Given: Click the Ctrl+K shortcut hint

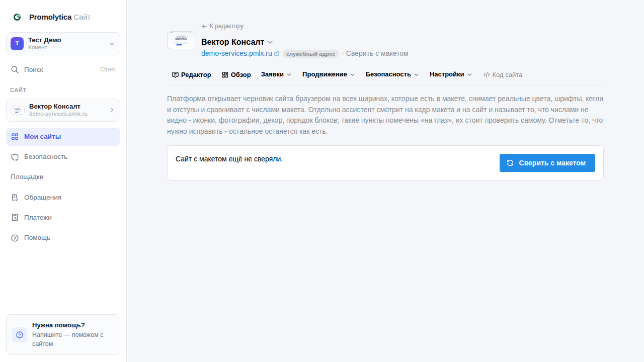Looking at the screenshot, I should coord(108,69).
